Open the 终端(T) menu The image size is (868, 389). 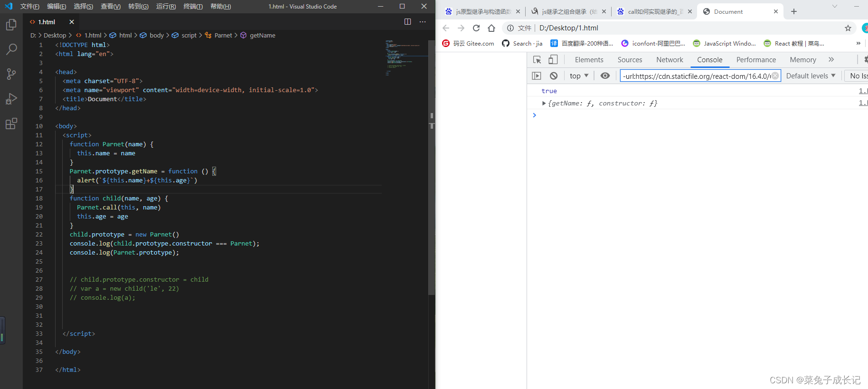pos(193,6)
